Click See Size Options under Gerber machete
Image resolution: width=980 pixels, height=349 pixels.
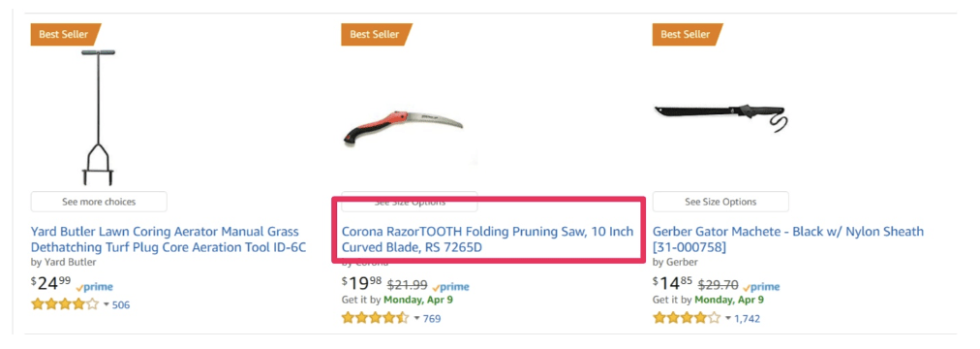(720, 202)
